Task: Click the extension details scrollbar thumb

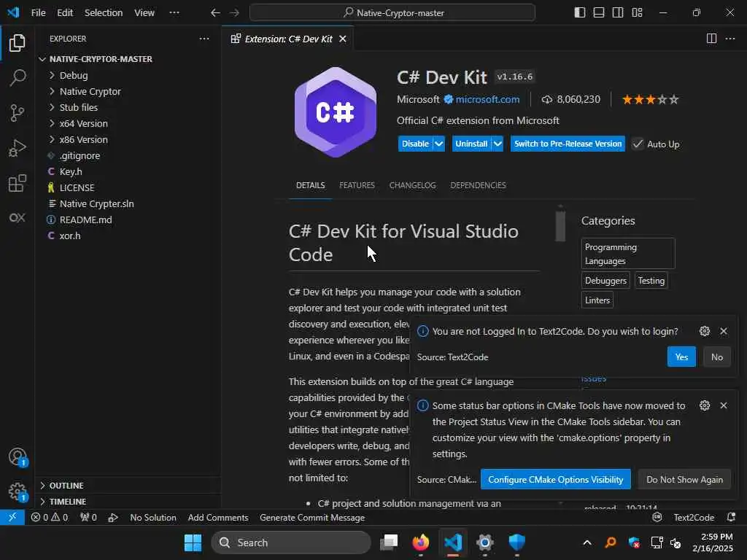Action: coord(560,226)
